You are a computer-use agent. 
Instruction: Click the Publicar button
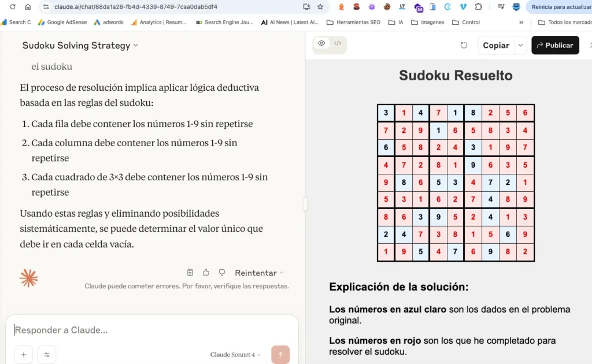click(555, 45)
